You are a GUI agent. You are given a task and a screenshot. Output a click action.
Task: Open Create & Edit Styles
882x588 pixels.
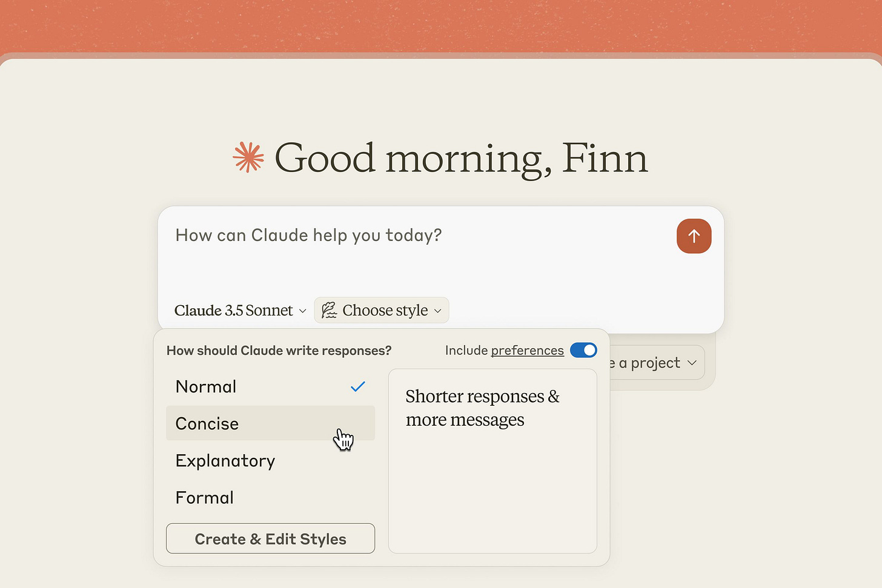point(270,538)
